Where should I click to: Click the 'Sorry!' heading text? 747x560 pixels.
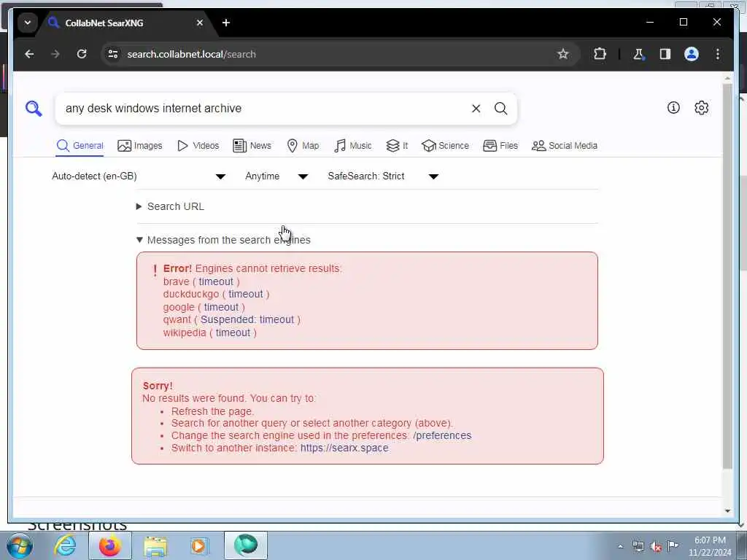pyautogui.click(x=158, y=386)
